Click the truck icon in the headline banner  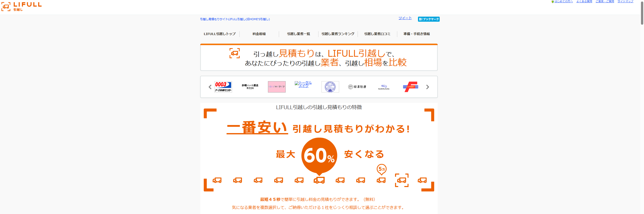point(235,53)
